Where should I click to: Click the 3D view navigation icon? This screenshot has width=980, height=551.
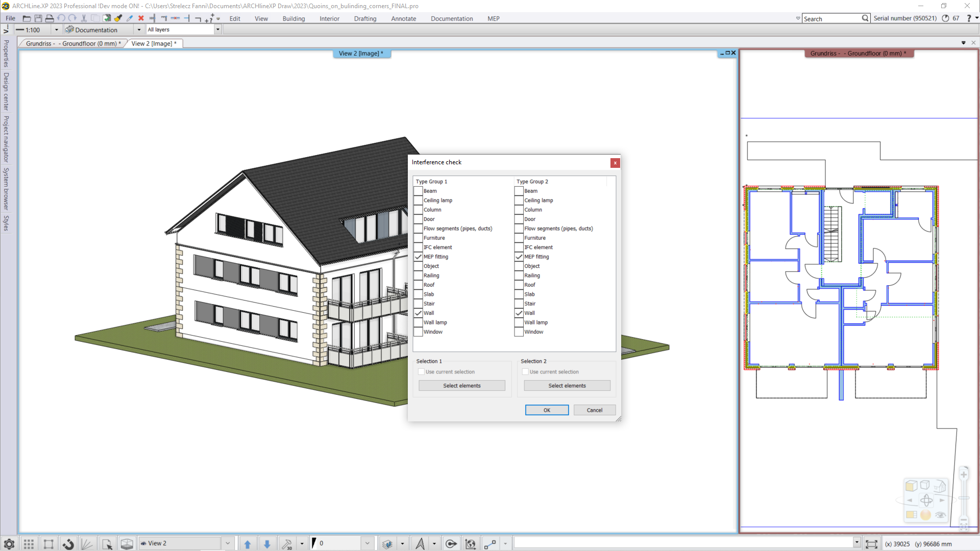point(926,500)
